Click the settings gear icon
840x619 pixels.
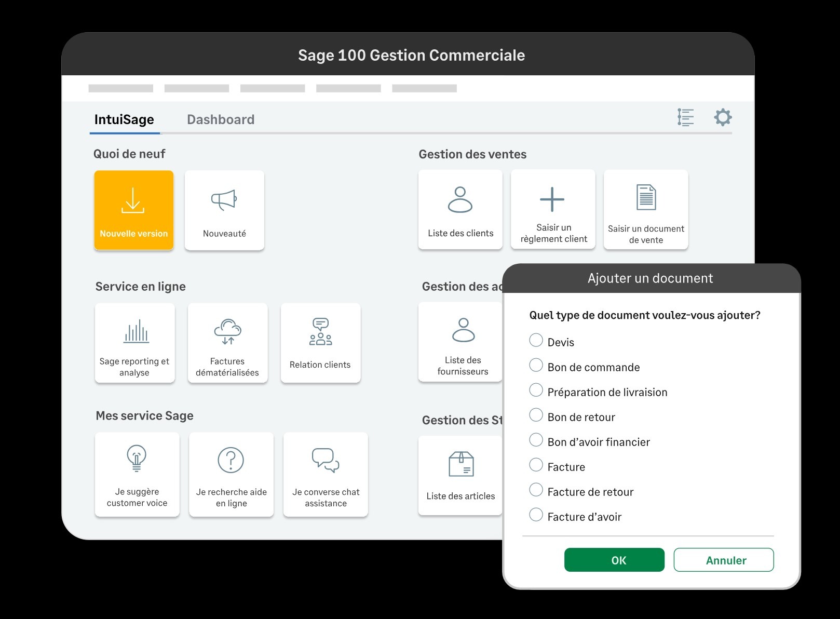(x=723, y=117)
